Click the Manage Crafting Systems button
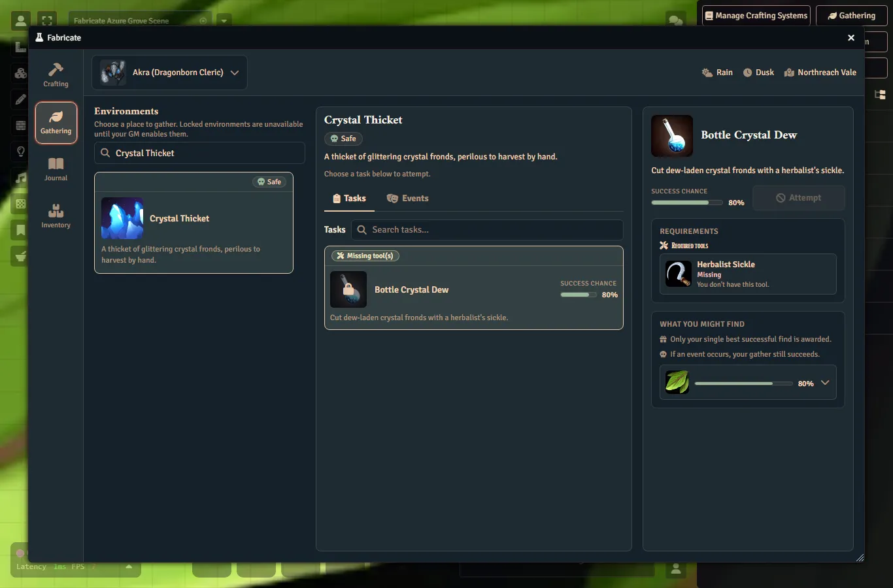 (756, 16)
